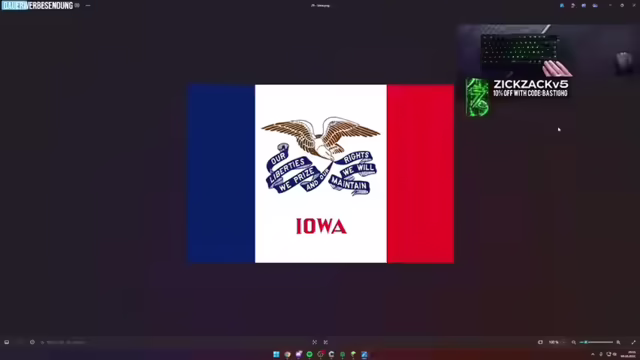Click the zoom slider track
Viewport: 640px width, 360px height.
(x=597, y=342)
